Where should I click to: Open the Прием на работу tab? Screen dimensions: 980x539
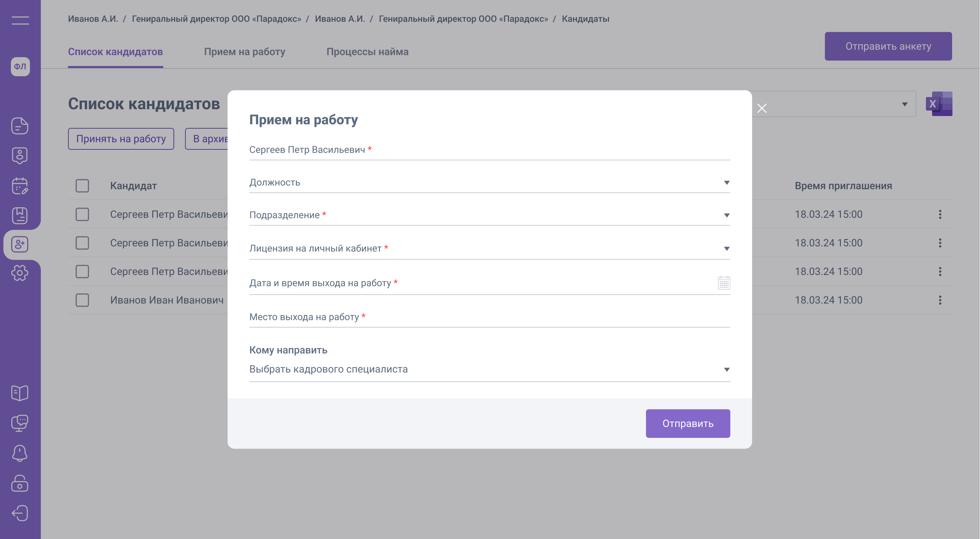click(244, 52)
